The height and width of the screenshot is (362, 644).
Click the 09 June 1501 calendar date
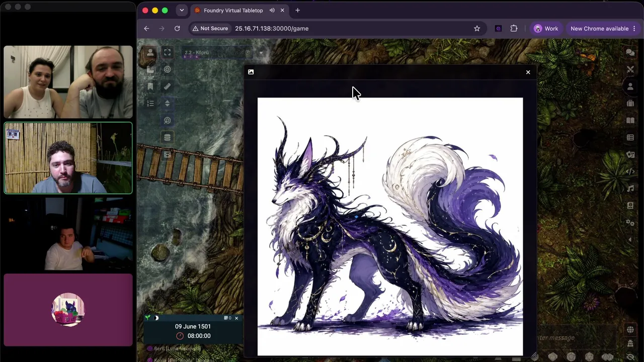(x=193, y=326)
